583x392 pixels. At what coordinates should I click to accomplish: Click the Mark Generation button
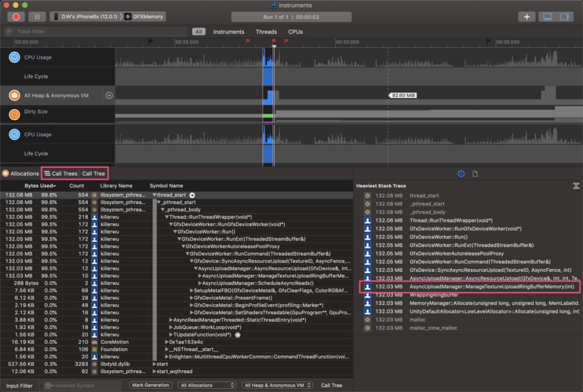click(x=151, y=386)
